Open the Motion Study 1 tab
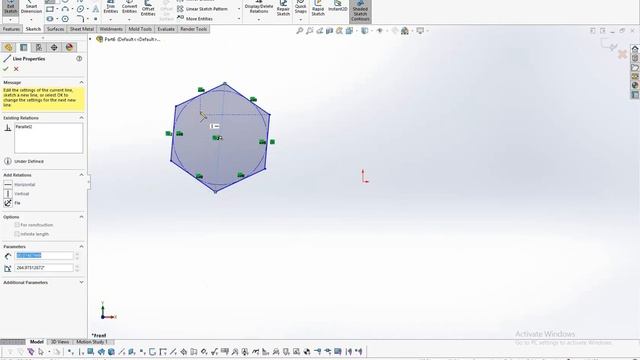The image size is (640, 360). tap(92, 342)
